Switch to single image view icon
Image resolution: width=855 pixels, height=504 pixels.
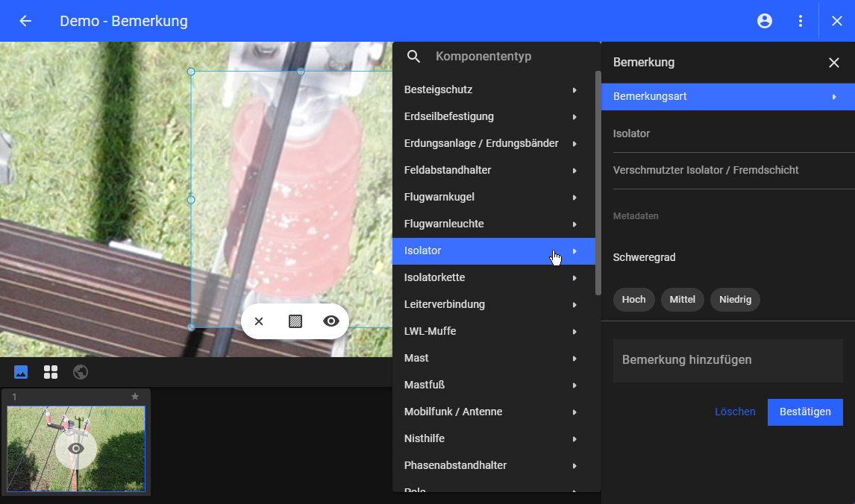(21, 372)
